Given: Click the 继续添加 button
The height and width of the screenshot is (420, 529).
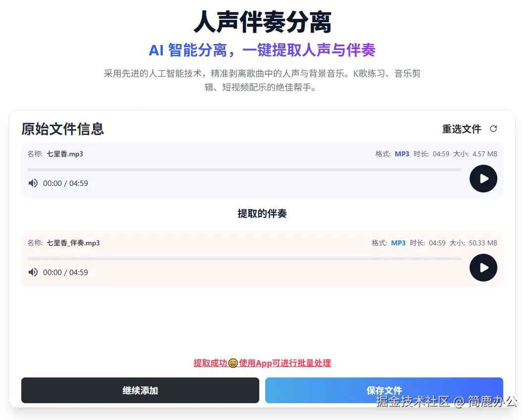Looking at the screenshot, I should [x=140, y=390].
